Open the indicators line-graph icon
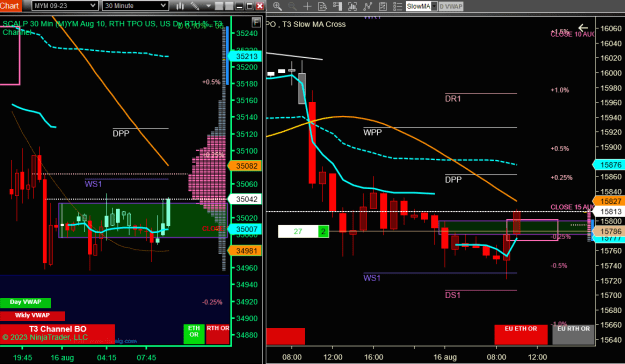Image resolution: width=625 pixels, height=364 pixels. coord(368,6)
